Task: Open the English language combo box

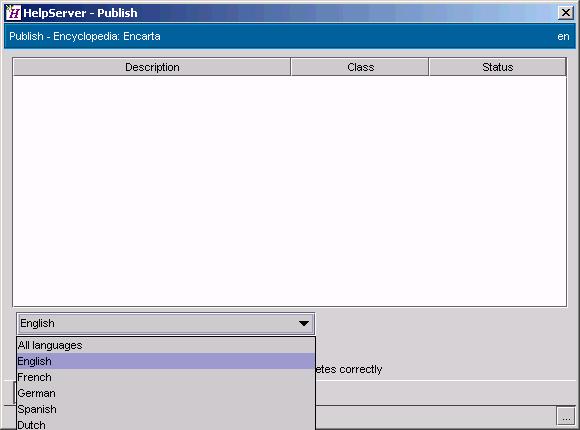Action: tap(166, 323)
